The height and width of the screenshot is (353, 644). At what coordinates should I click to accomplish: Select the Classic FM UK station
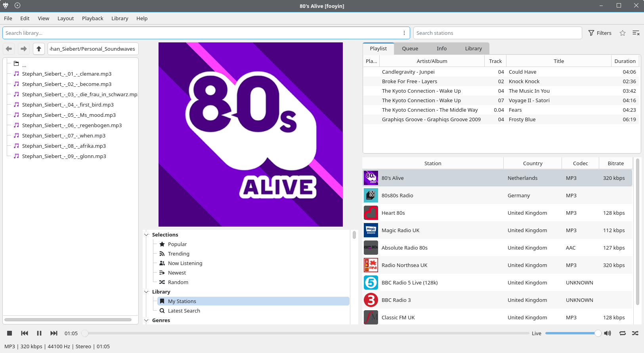pos(497,317)
